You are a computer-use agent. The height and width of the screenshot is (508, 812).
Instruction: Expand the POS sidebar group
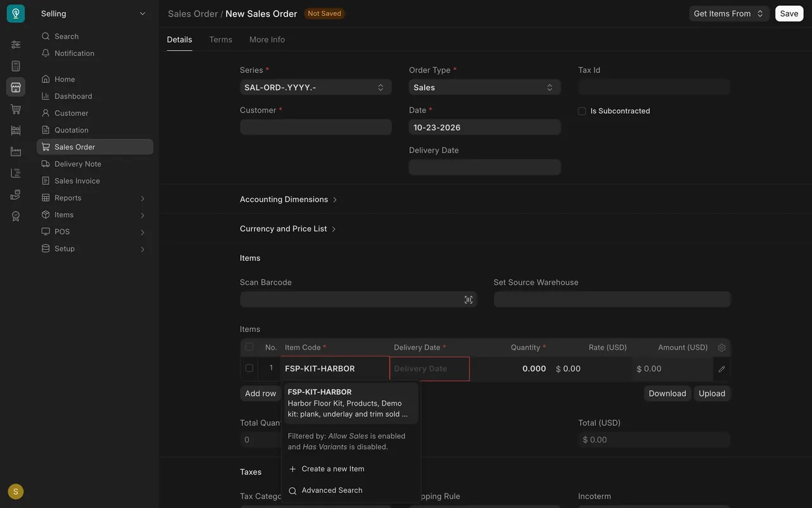pyautogui.click(x=95, y=232)
